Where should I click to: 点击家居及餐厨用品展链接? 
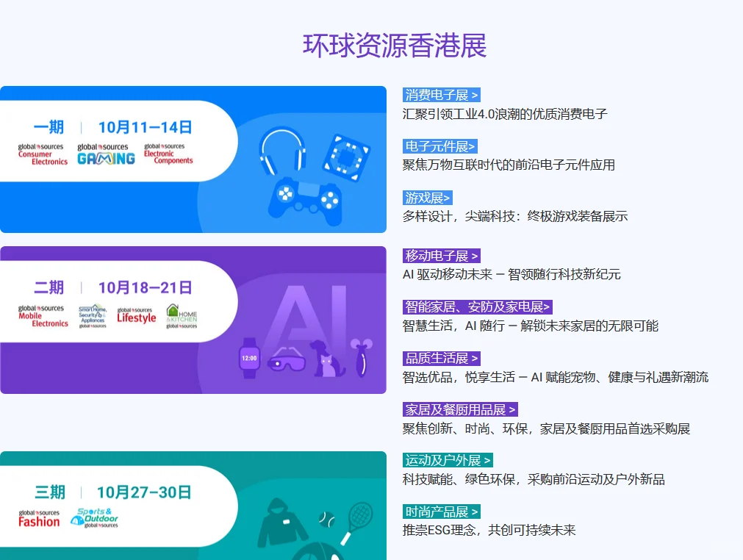pyautogui.click(x=458, y=409)
